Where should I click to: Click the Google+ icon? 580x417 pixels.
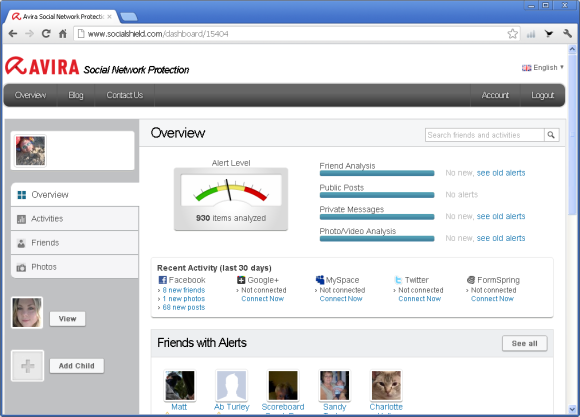coord(241,280)
